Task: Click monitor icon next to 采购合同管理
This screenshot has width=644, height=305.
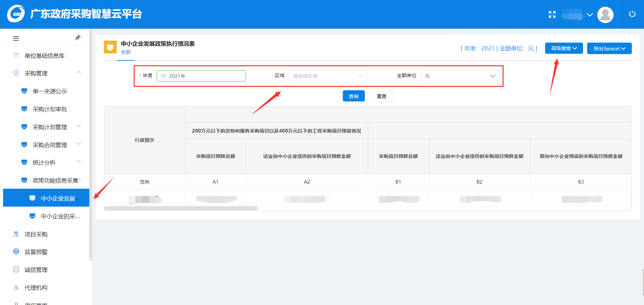Action: tap(24, 145)
